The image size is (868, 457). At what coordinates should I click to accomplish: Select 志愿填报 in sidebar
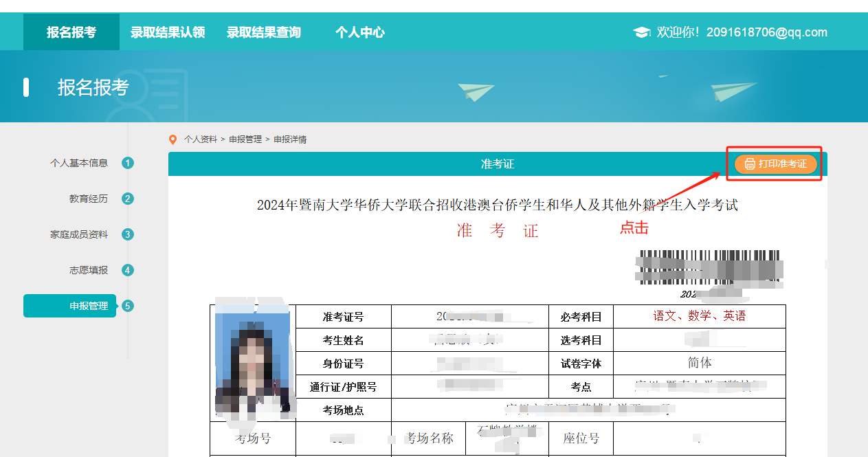point(89,270)
